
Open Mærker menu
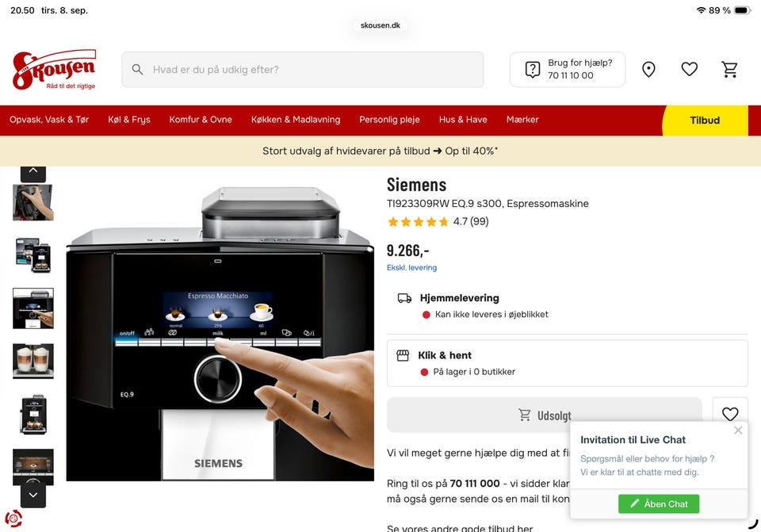pyautogui.click(x=522, y=120)
